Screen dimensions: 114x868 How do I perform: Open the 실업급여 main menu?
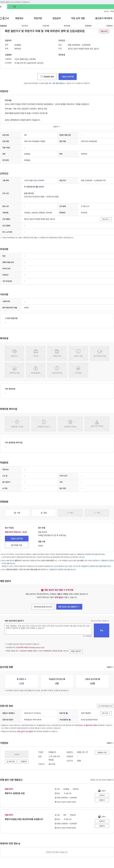pos(57,18)
